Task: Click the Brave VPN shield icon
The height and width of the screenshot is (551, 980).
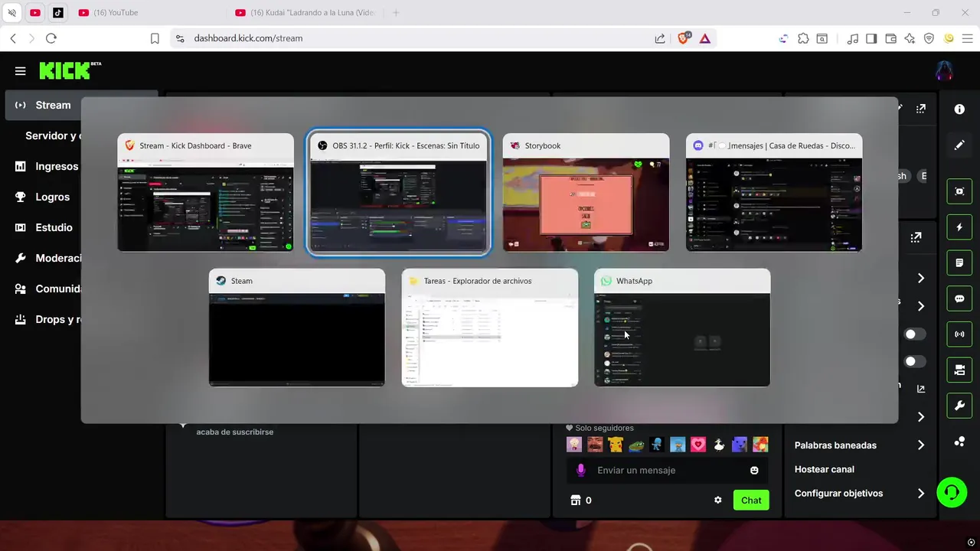Action: pos(929,38)
